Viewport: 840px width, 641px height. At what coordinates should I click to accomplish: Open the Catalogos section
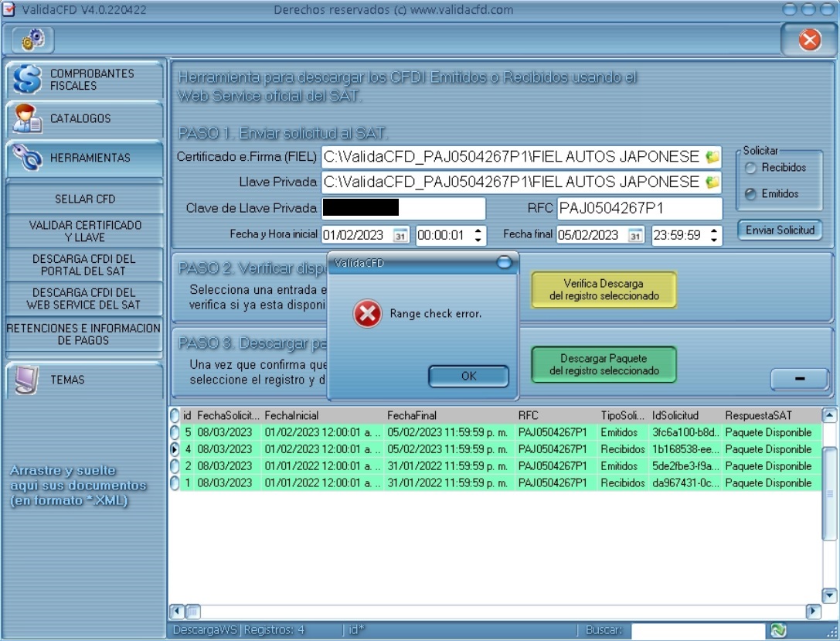coord(85,118)
